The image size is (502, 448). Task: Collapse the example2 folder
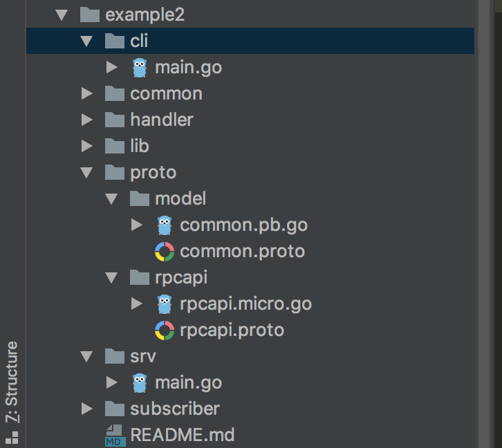click(62, 15)
